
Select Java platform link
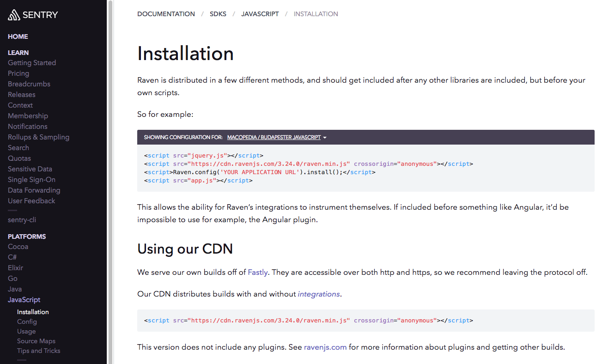(15, 289)
